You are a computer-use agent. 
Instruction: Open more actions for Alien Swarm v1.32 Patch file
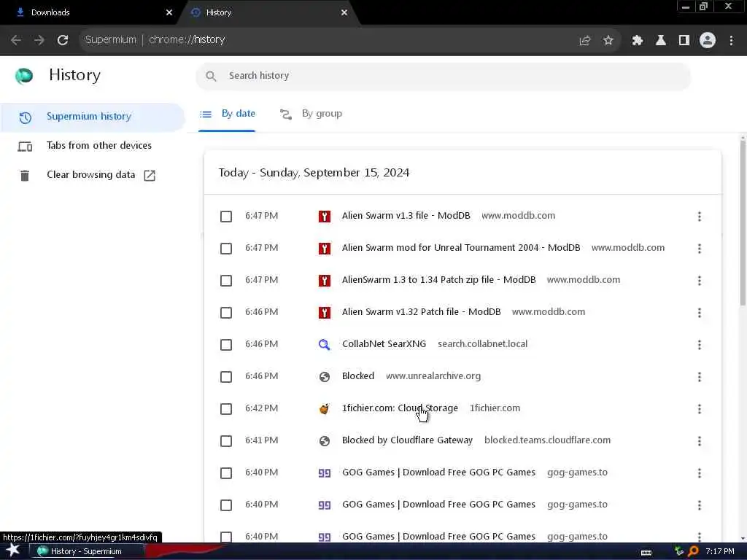tap(700, 313)
